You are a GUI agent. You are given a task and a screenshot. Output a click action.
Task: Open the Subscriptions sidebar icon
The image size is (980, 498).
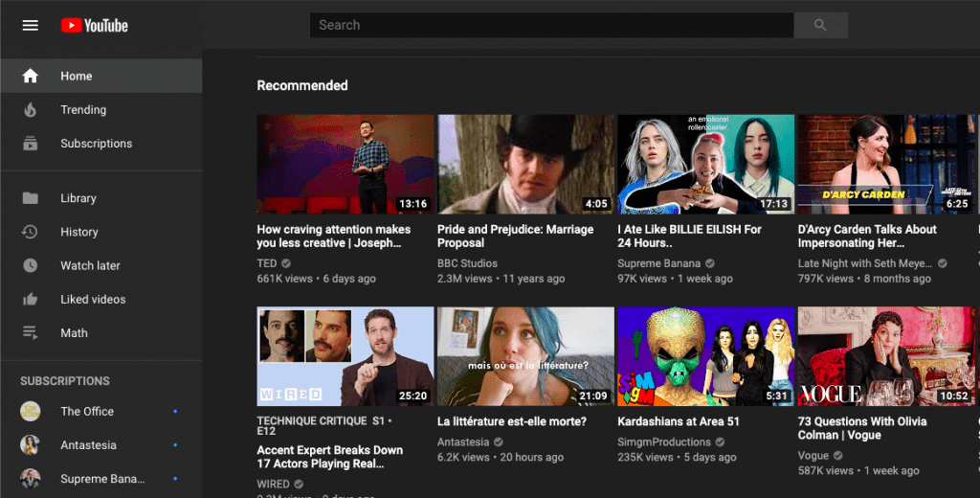click(31, 144)
